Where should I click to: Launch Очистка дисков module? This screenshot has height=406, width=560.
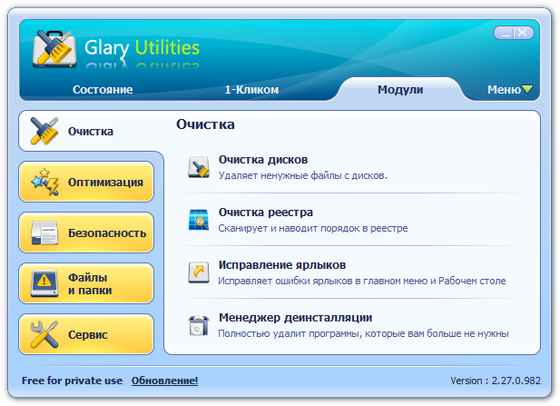(263, 159)
